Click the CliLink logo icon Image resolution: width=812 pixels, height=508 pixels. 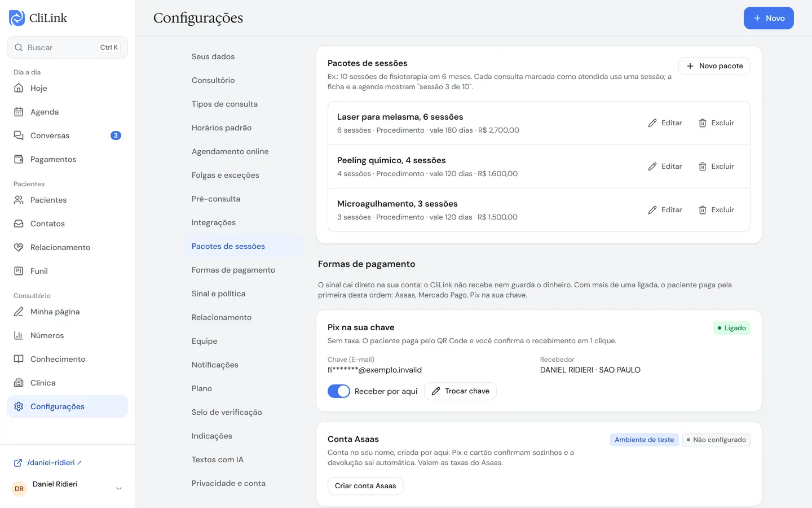17,18
